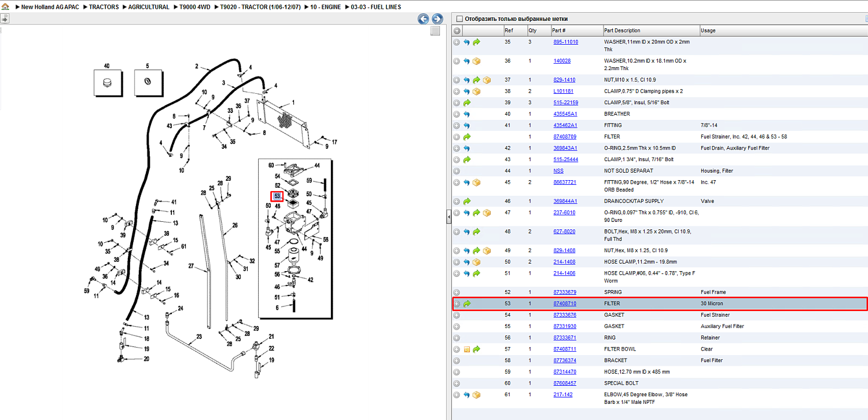
Task: Click the green arrow in highlighted Ref 53 row
Action: [x=466, y=304]
